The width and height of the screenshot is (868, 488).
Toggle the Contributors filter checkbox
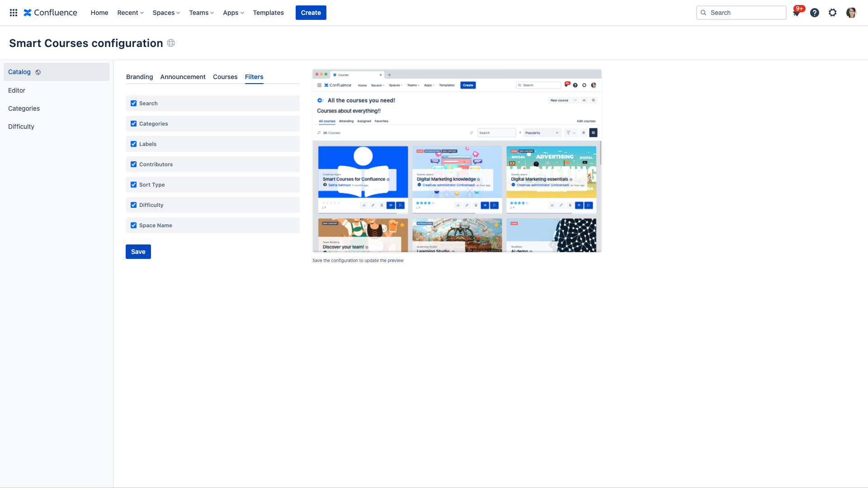click(133, 164)
